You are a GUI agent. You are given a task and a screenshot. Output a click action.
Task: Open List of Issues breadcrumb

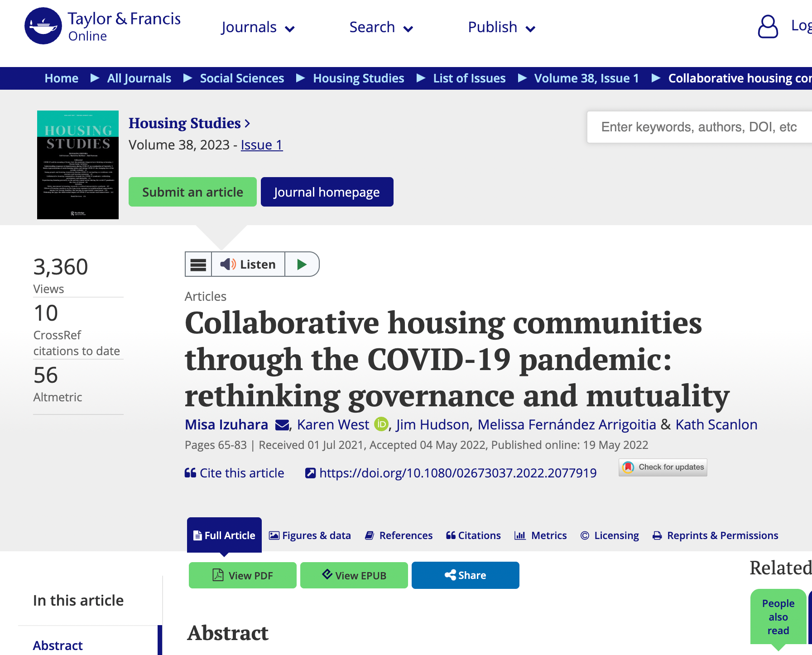coord(469,78)
